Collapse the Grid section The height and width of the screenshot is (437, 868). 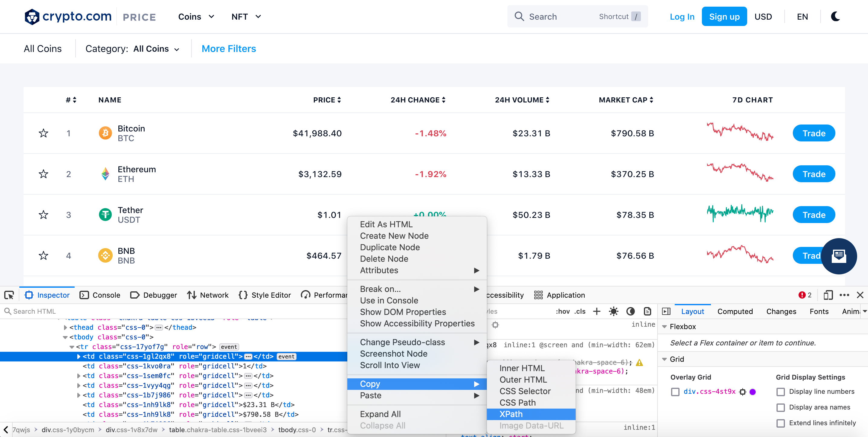pos(664,359)
